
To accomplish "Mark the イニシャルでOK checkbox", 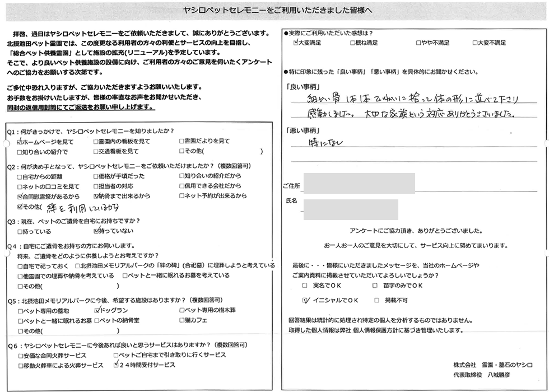I will 305,300.
